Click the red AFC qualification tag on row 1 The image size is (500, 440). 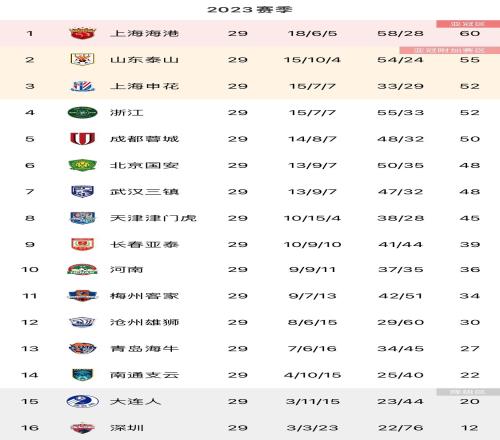pyautogui.click(x=468, y=24)
